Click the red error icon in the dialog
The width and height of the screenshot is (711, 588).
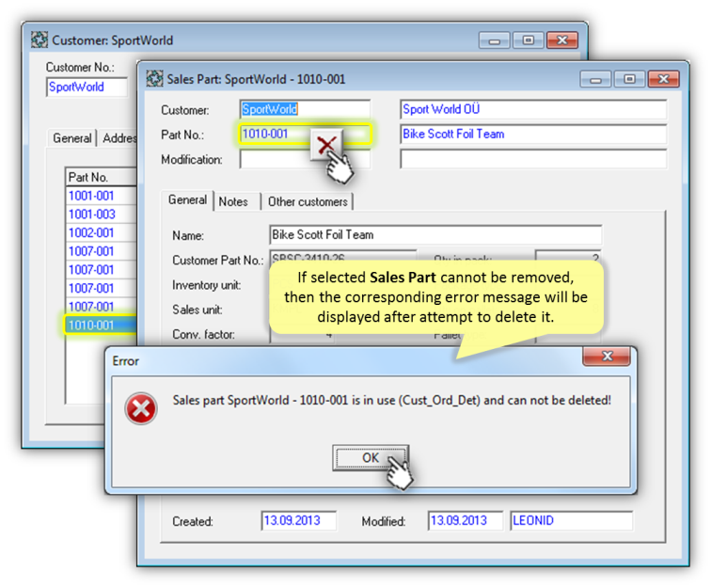click(x=141, y=408)
